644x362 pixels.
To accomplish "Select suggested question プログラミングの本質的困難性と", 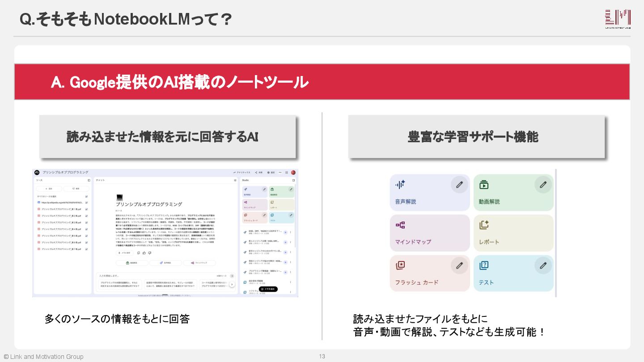I will pyautogui.click(x=120, y=284).
